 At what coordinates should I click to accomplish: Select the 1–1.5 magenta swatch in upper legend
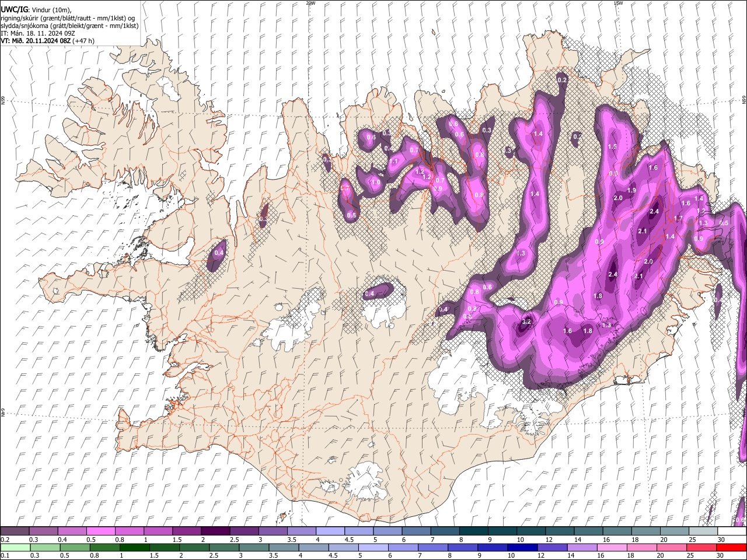tap(158, 531)
